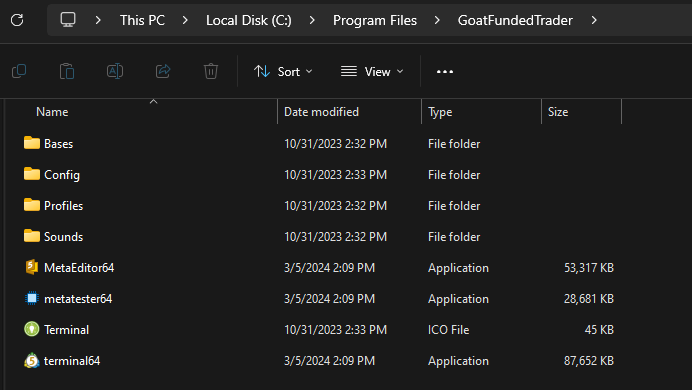
Task: Click the Refresh icon beside address bar
Action: tap(17, 20)
